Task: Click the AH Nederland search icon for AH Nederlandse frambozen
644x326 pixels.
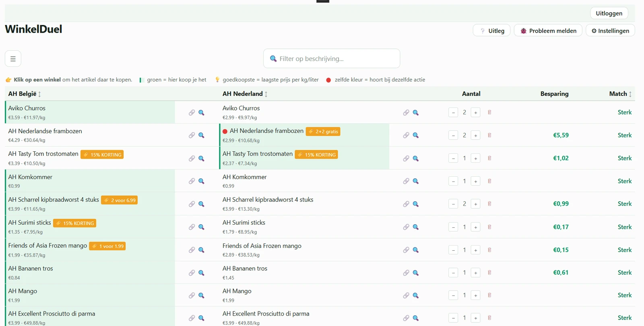Action: point(416,135)
